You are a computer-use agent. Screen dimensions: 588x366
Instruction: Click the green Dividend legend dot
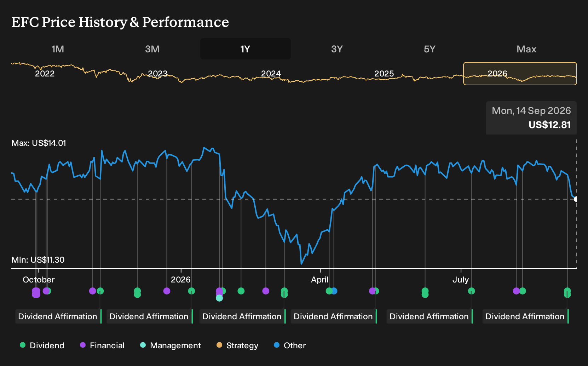pos(23,345)
